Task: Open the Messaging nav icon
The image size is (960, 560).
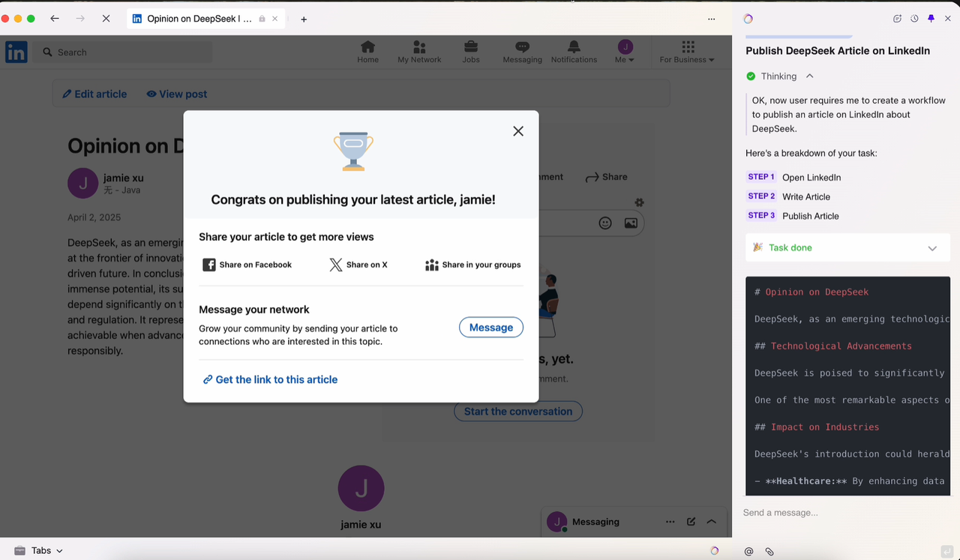Action: 522,52
